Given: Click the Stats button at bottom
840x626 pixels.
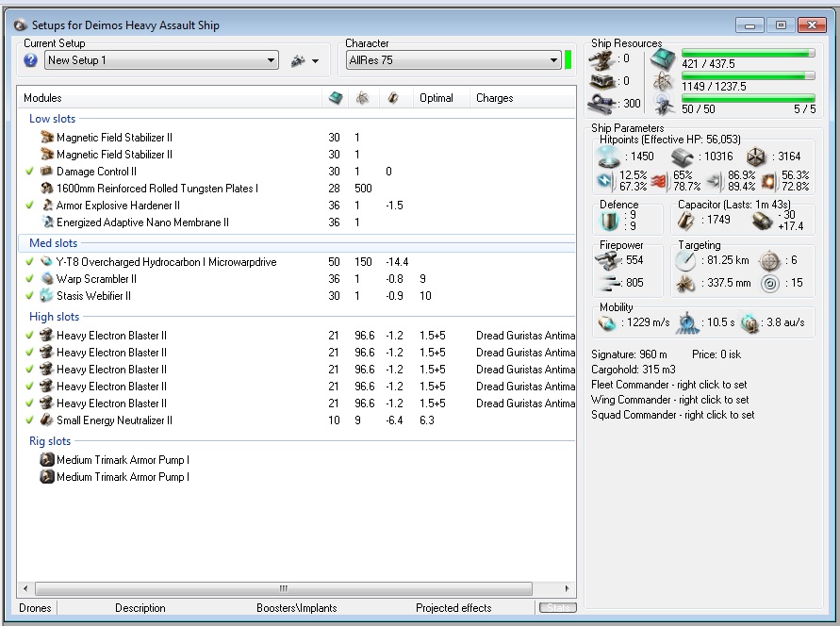Looking at the screenshot, I should 558,607.
